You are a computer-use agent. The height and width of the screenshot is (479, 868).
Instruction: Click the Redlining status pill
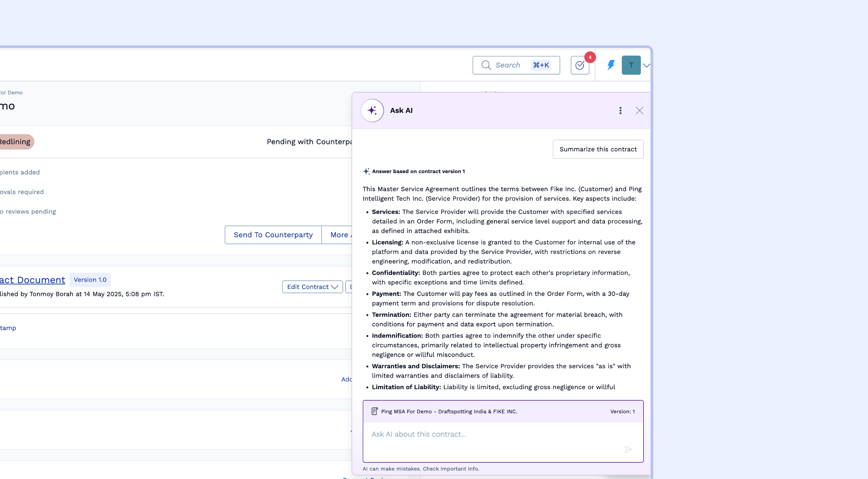point(15,142)
